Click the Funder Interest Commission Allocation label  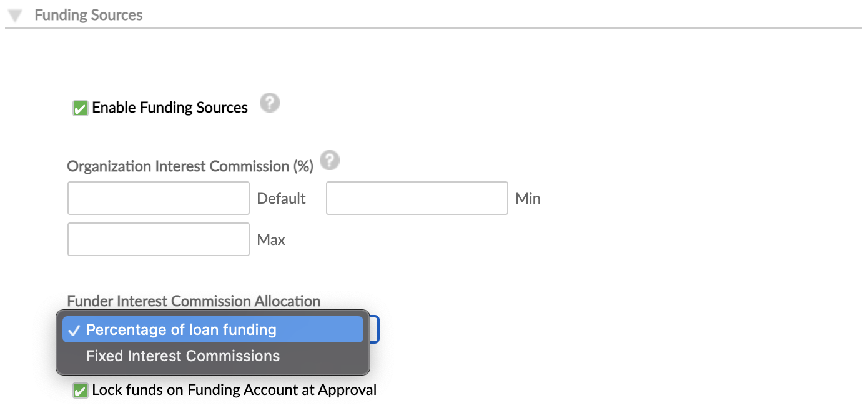193,301
